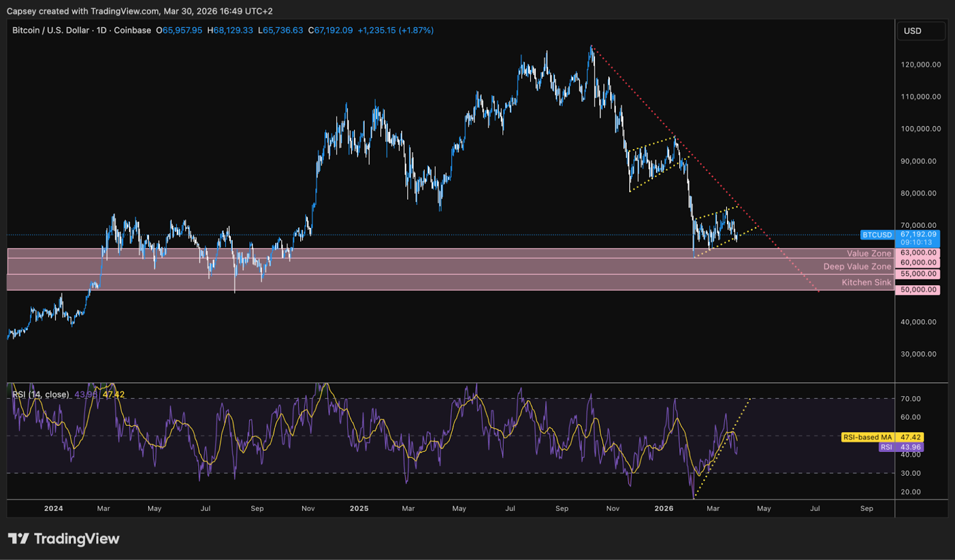Viewport: 955px width, 560px height.
Task: Click the 50,000.00 price tag
Action: tap(917, 289)
